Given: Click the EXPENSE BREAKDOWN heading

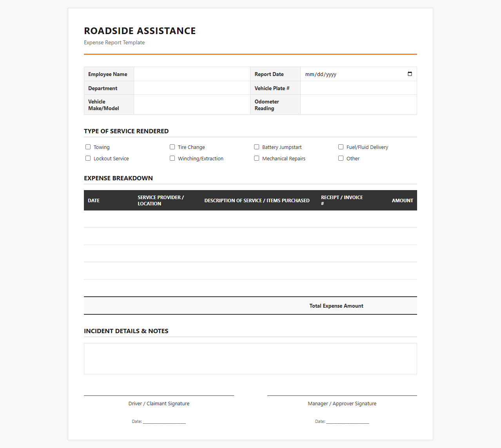Looking at the screenshot, I should click(x=118, y=178).
